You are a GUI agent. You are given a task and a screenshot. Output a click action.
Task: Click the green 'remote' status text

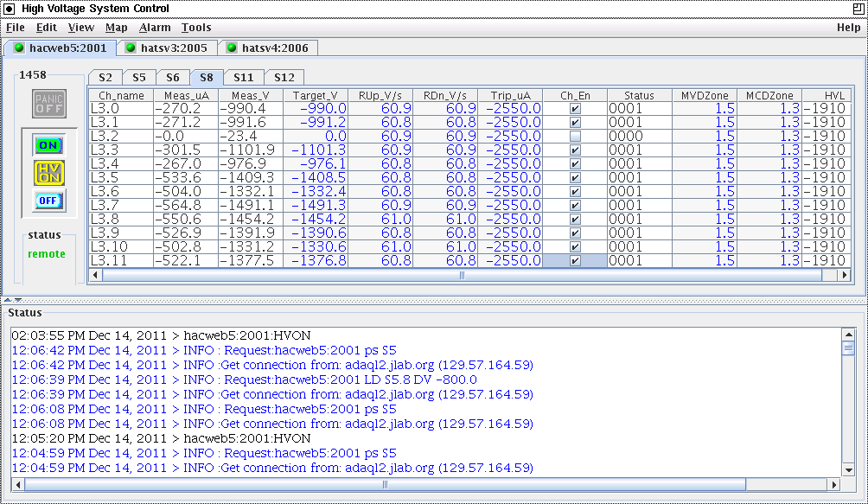click(x=47, y=254)
